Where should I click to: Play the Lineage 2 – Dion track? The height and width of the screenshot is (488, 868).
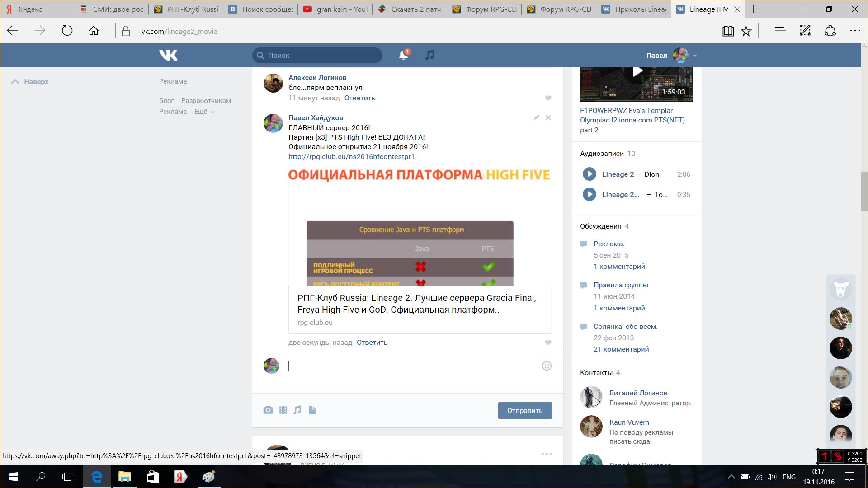coord(589,174)
